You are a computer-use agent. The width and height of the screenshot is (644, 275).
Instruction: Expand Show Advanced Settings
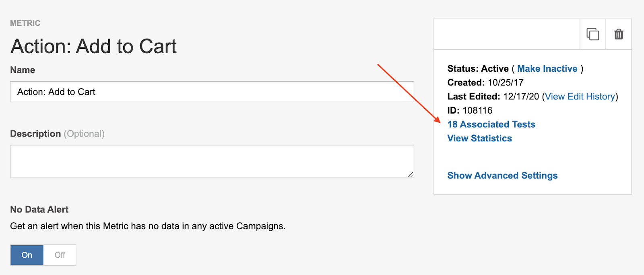tap(502, 176)
